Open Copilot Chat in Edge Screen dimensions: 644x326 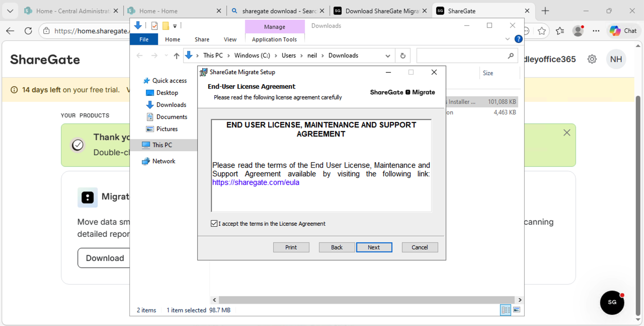point(623,31)
